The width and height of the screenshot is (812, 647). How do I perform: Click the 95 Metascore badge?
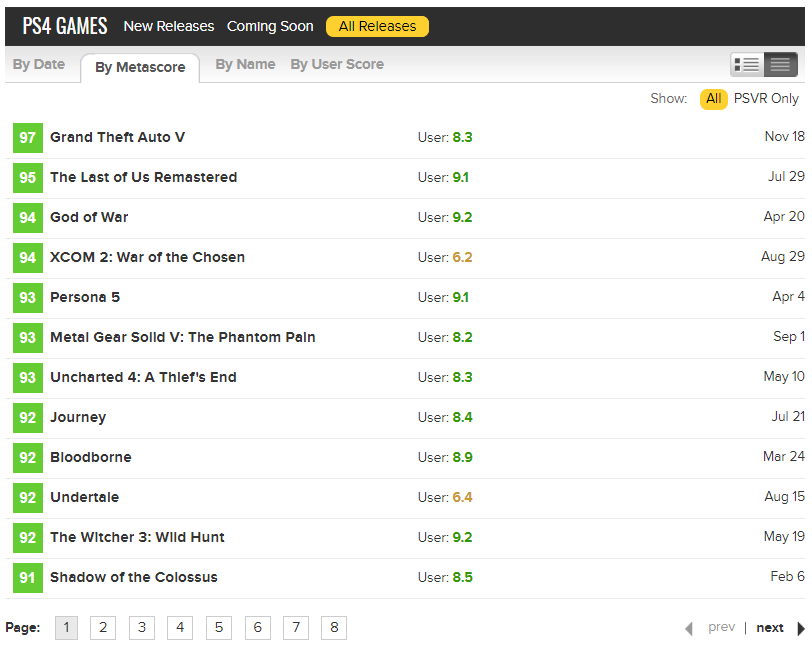point(27,178)
